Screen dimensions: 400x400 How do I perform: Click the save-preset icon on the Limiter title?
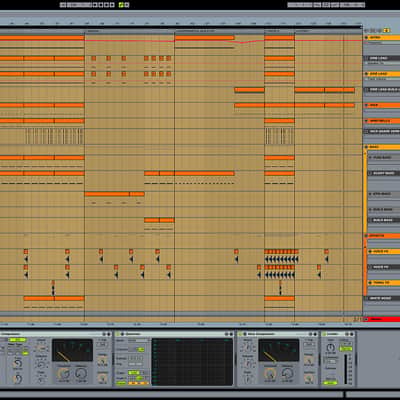pos(352,334)
